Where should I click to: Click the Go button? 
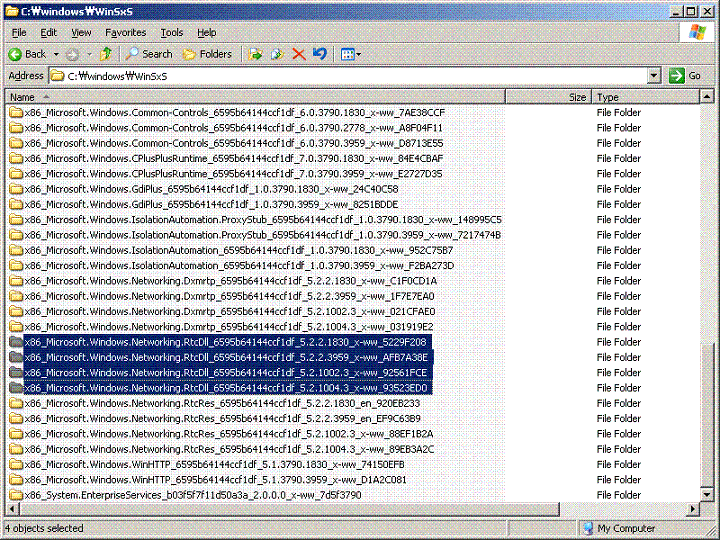click(685, 76)
